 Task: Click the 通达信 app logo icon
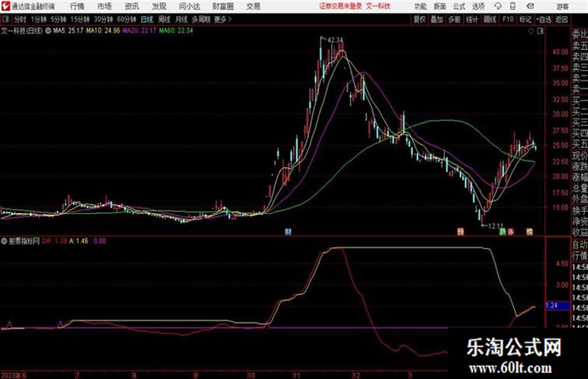6,6
